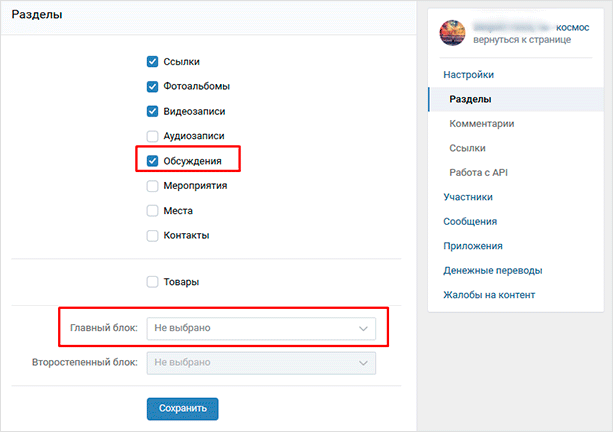Click the community avatar thumbnail
The height and width of the screenshot is (432, 613).
pyautogui.click(x=454, y=33)
